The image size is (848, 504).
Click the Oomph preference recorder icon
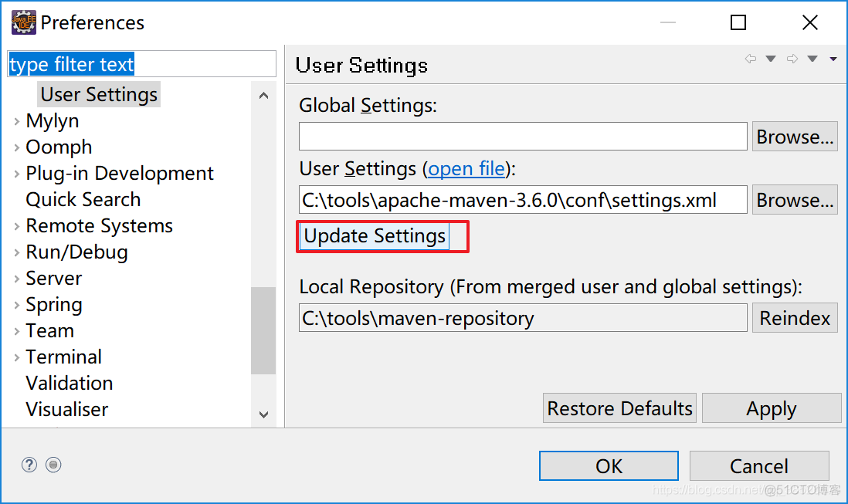(x=53, y=465)
